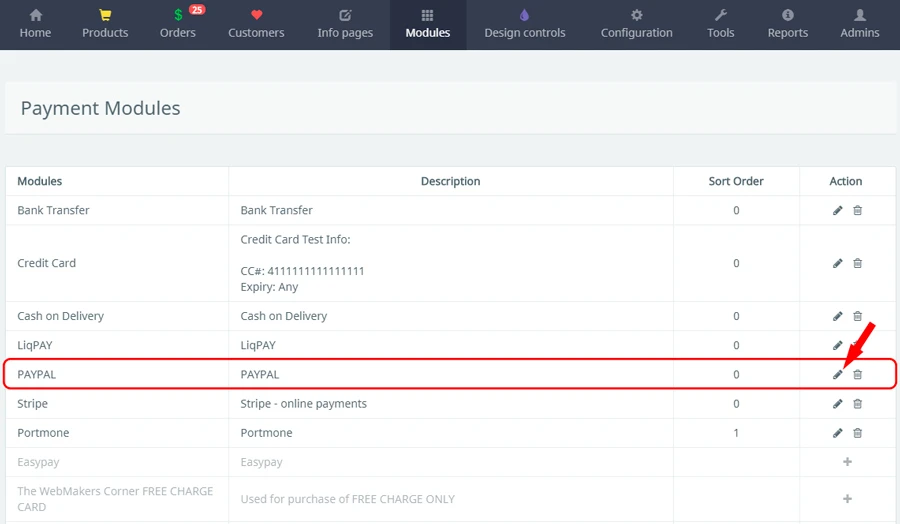Add the FREE CHARGE CARD module
900x524 pixels.
coord(847,499)
